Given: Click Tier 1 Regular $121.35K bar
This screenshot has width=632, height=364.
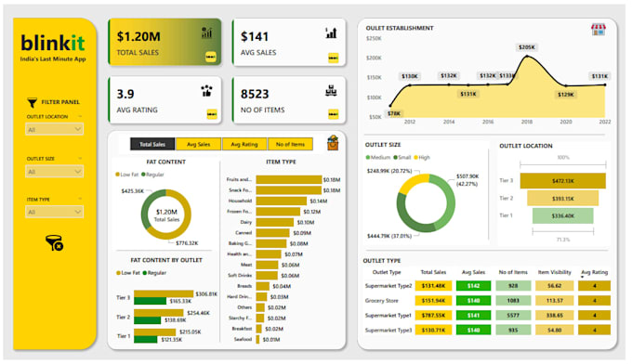Looking at the screenshot, I should [146, 340].
